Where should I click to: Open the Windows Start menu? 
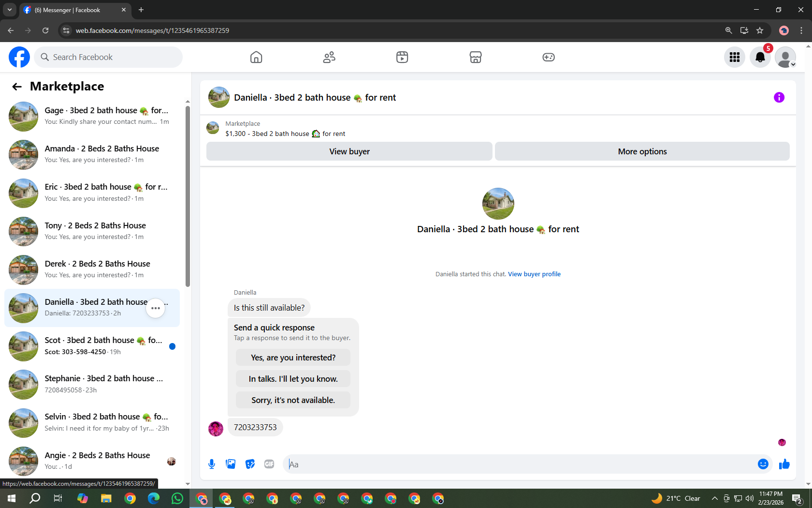12,498
